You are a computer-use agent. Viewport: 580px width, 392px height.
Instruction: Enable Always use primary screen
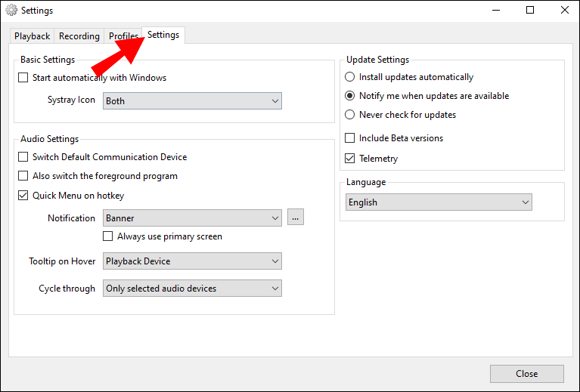pyautogui.click(x=108, y=236)
